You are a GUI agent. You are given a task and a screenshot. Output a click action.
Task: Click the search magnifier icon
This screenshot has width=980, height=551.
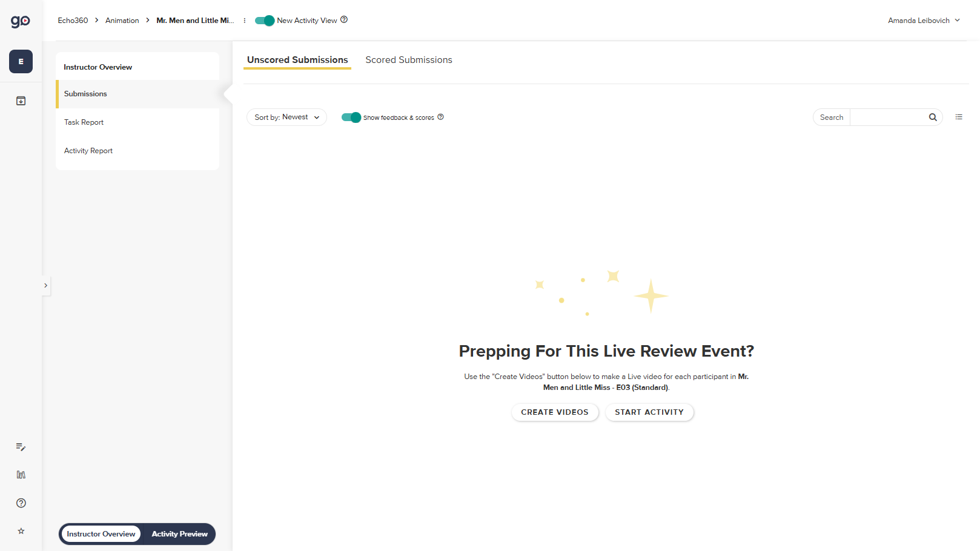932,117
